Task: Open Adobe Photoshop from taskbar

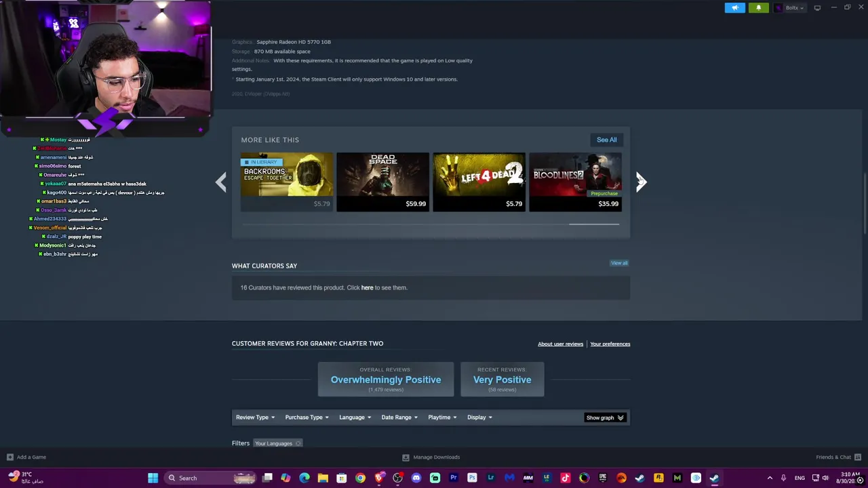Action: [473, 478]
